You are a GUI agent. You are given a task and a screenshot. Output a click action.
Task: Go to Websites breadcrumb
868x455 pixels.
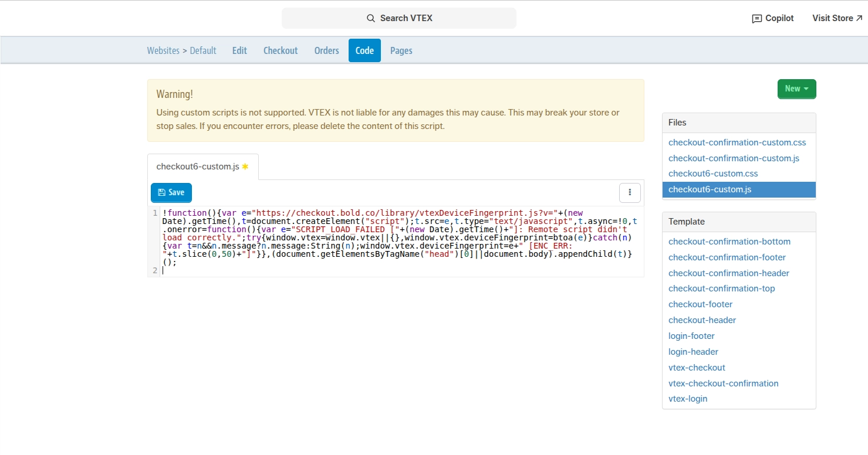click(163, 50)
